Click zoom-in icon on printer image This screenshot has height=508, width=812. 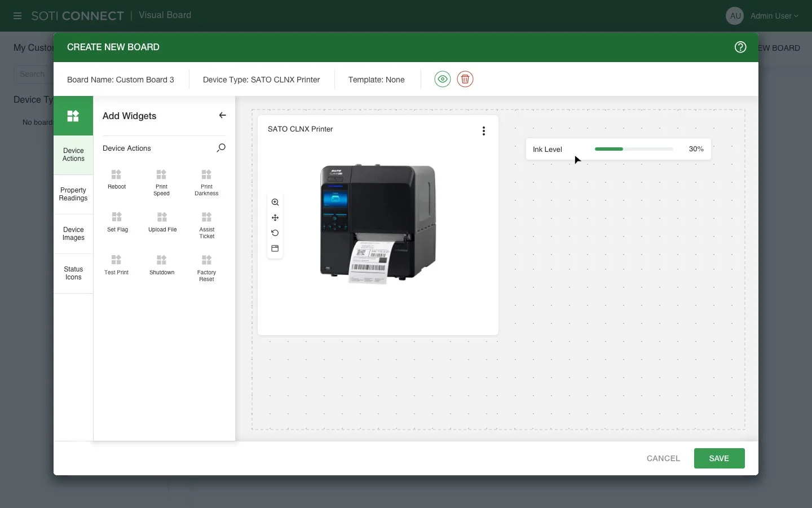(x=275, y=202)
